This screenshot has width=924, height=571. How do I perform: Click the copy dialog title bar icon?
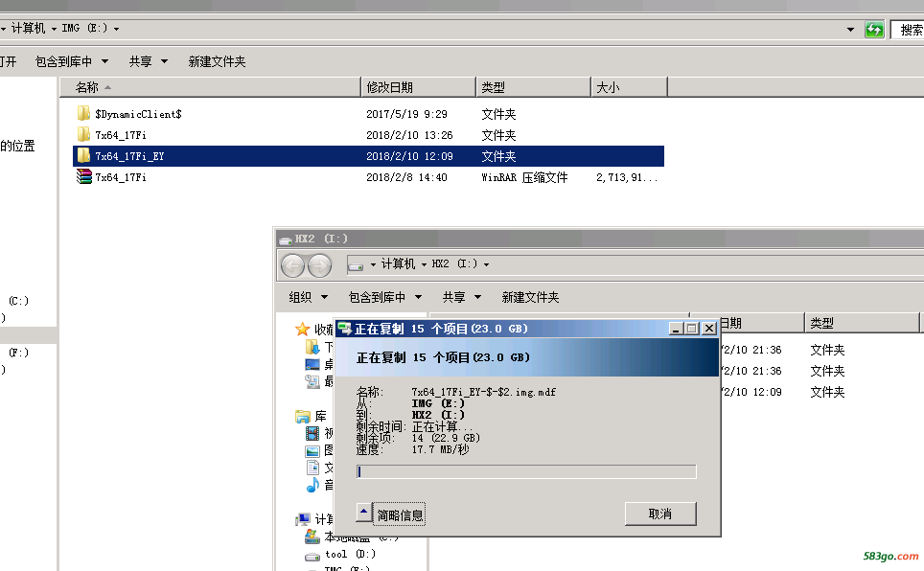345,329
